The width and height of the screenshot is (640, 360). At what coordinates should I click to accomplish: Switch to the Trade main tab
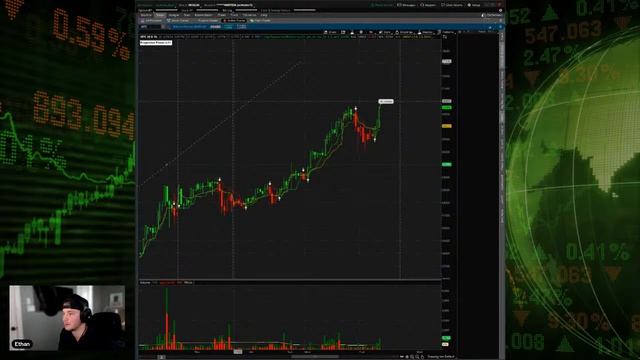point(160,15)
